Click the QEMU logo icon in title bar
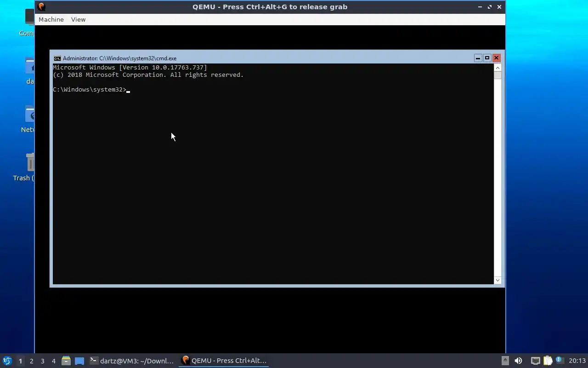 click(x=41, y=6)
